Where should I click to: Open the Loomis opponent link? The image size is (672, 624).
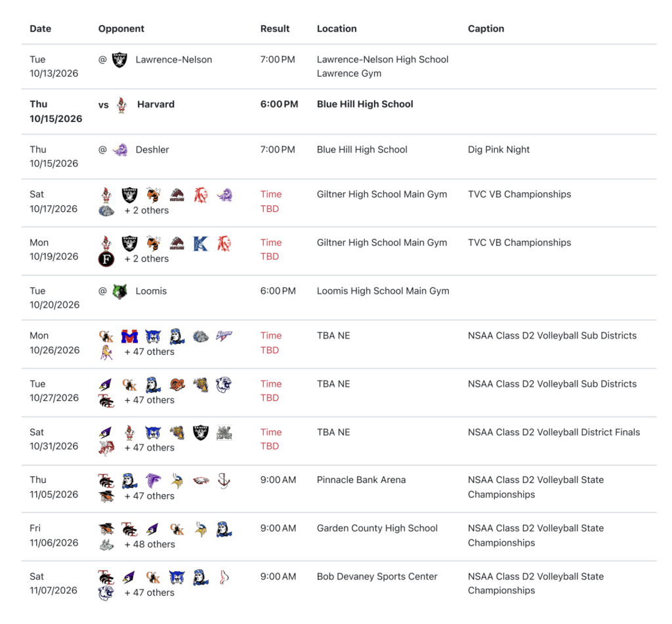pyautogui.click(x=151, y=291)
